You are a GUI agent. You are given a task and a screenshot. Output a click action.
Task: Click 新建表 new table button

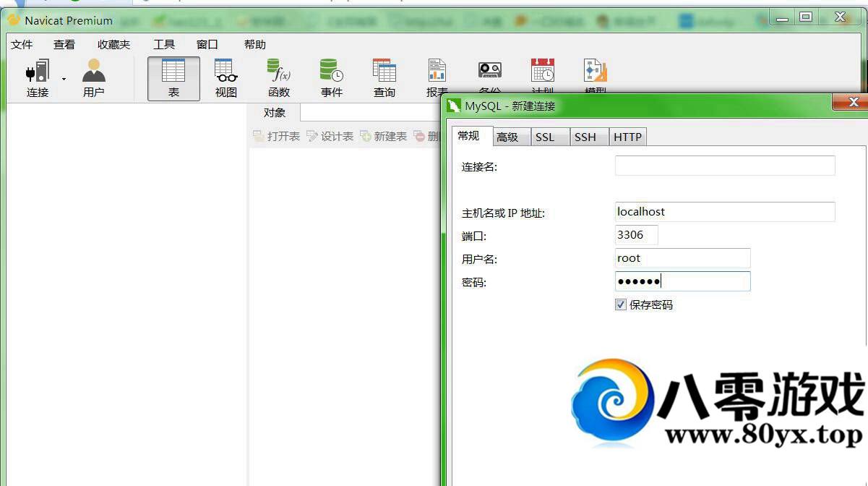384,136
